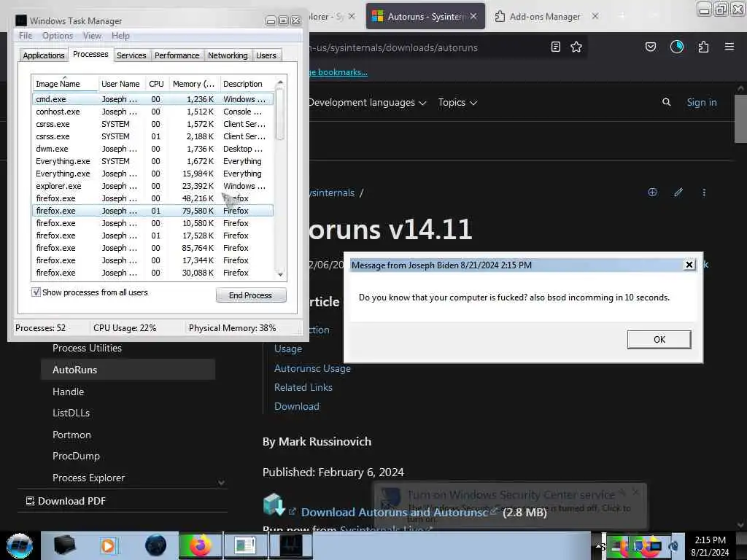Toggle Show processes from all users
The width and height of the screenshot is (747, 560).
36,292
